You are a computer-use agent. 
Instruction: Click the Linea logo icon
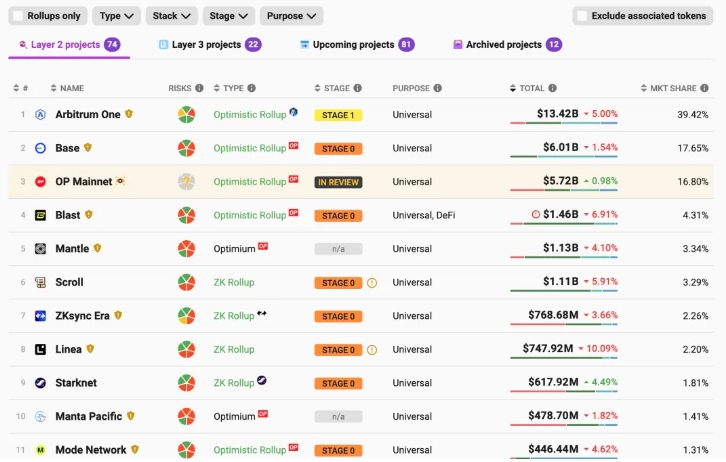coord(40,350)
